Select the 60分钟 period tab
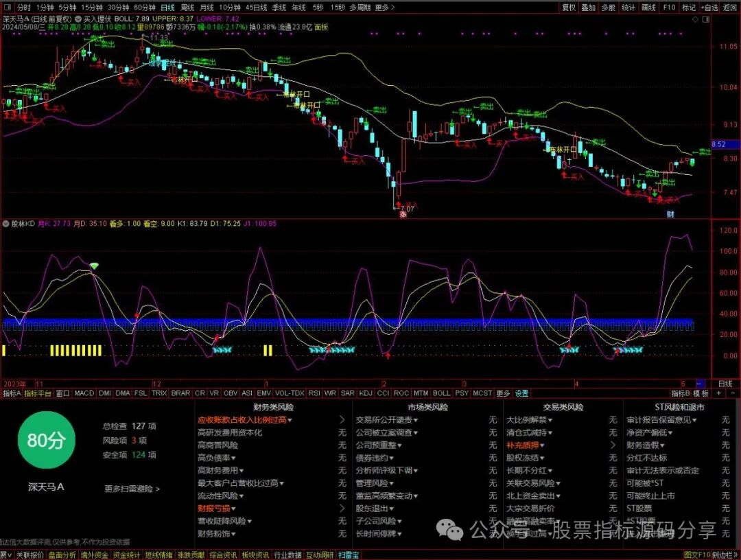741x560 pixels. [145, 8]
